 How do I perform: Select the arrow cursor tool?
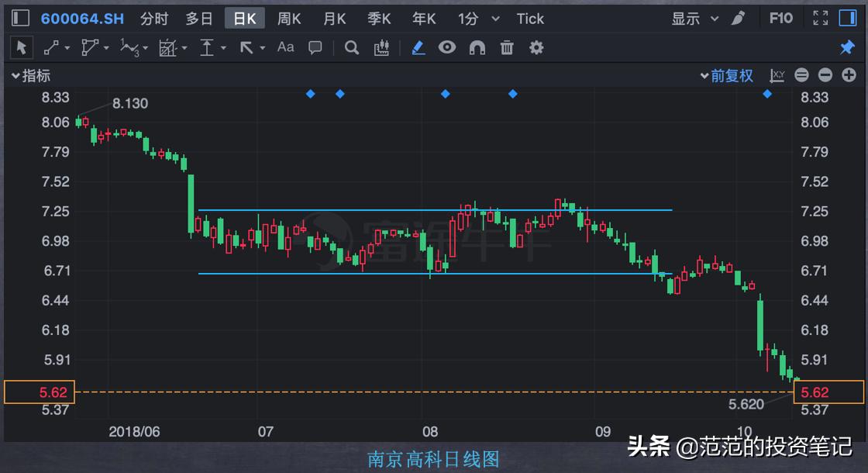click(22, 47)
